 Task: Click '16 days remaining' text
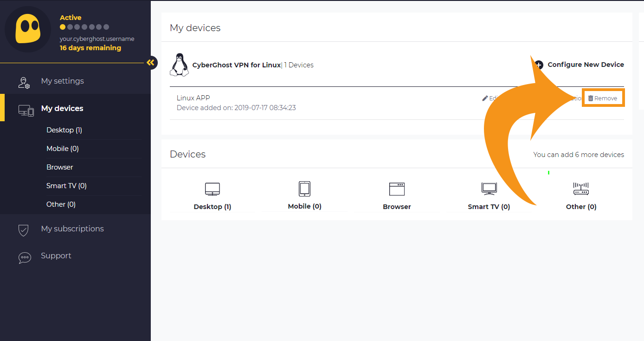tap(90, 48)
